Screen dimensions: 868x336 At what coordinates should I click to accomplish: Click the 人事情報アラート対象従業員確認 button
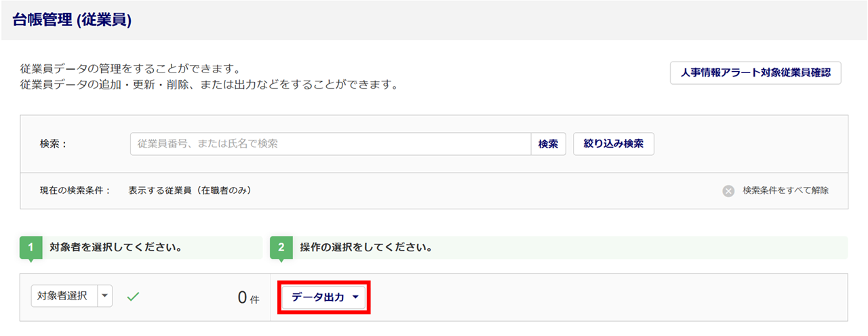point(755,73)
